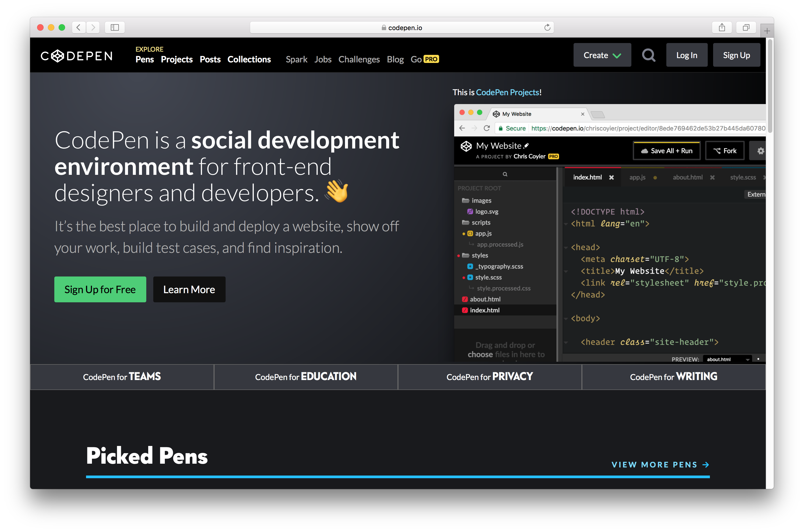
Task: Close the My Website browser tab
Action: click(x=582, y=114)
